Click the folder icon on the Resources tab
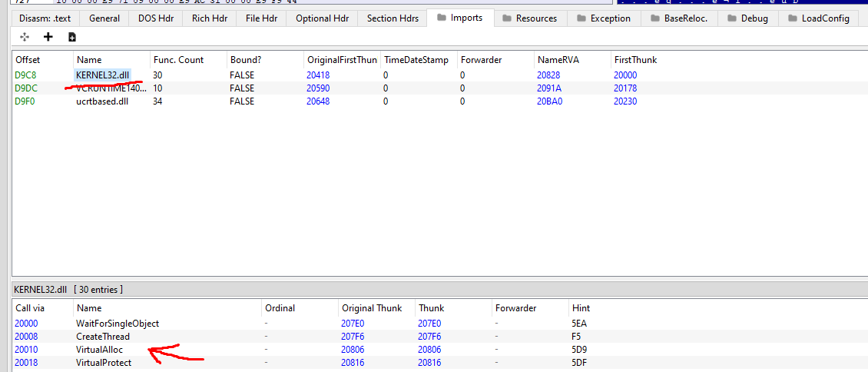The width and height of the screenshot is (868, 372). pos(506,18)
